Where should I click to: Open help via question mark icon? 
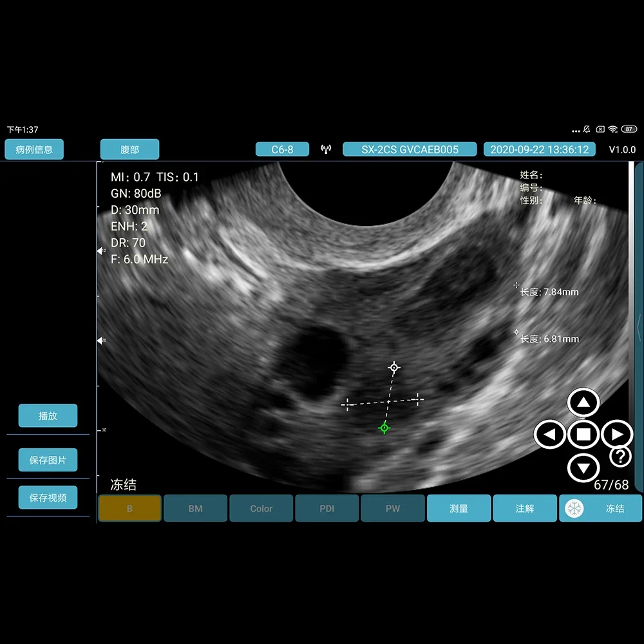pyautogui.click(x=620, y=457)
